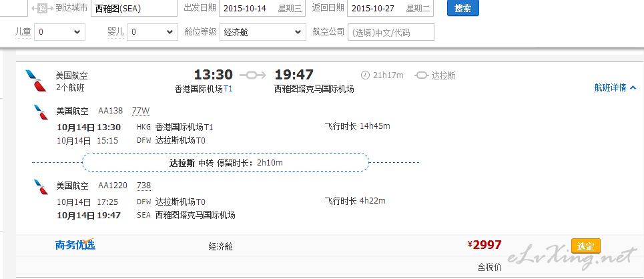Click the 21h17m total duration text

(388, 75)
